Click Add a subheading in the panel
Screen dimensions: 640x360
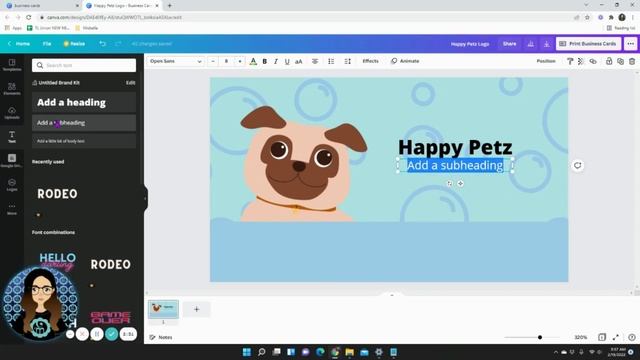point(84,123)
